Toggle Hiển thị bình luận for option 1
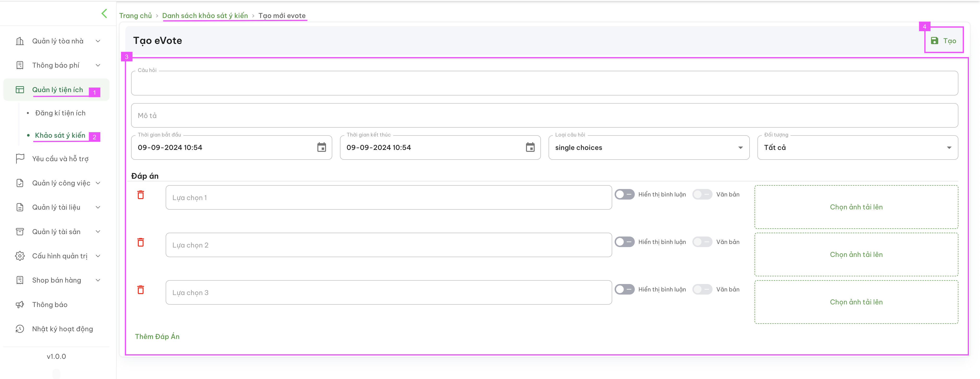 pos(624,194)
